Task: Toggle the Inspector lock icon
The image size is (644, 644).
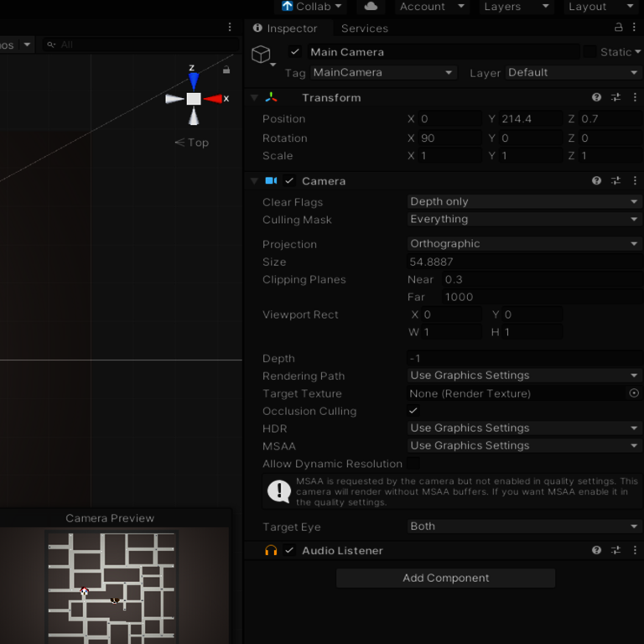Action: coord(618,28)
